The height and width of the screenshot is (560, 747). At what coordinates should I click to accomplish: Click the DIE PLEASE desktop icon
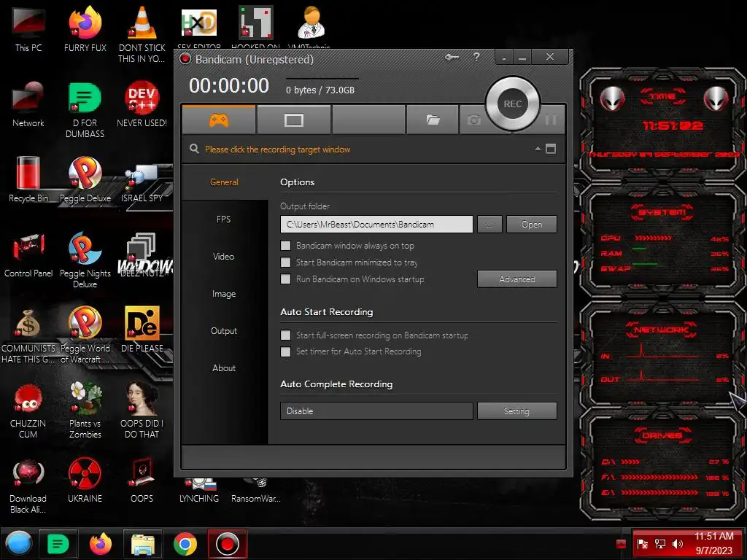point(142,330)
